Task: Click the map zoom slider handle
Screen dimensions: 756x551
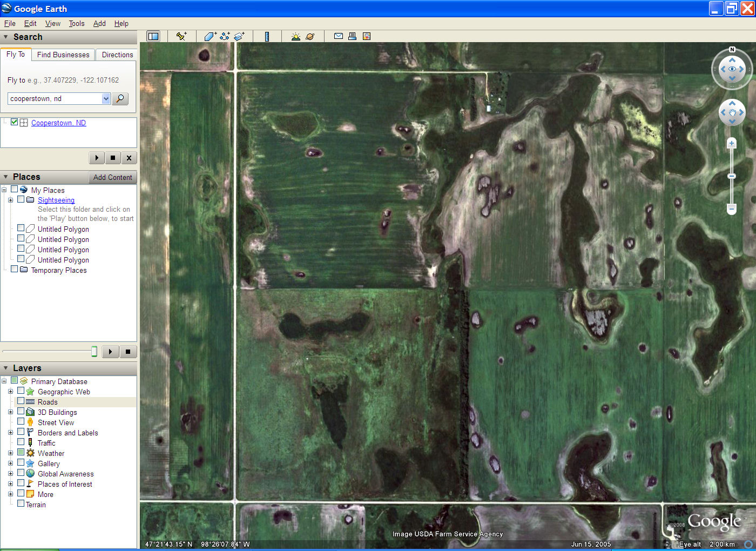Action: 732,176
